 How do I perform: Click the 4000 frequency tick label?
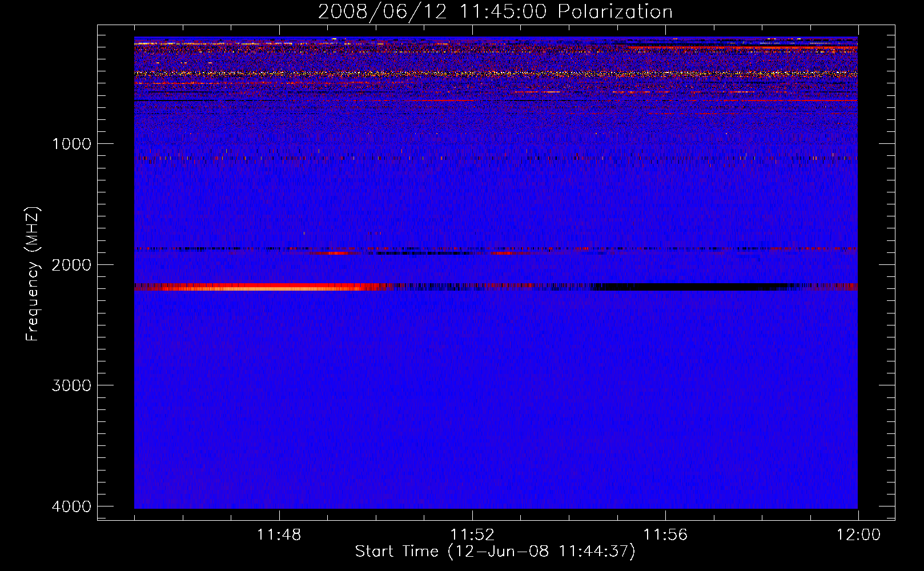pyautogui.click(x=71, y=506)
